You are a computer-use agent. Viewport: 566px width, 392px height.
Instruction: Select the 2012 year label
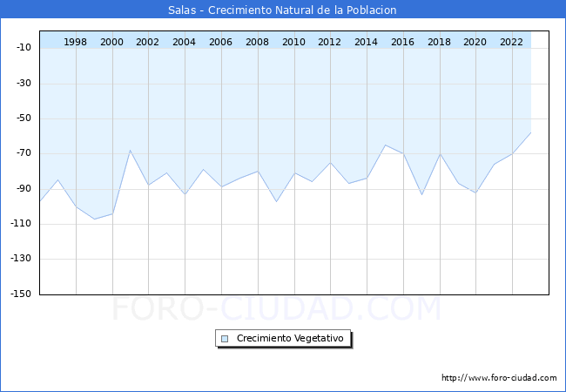(329, 42)
